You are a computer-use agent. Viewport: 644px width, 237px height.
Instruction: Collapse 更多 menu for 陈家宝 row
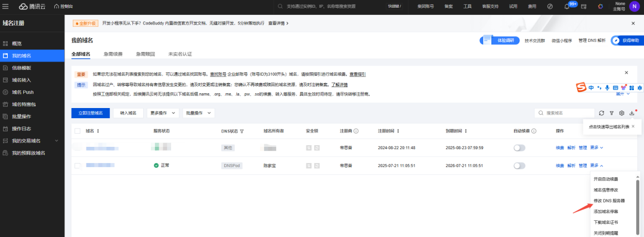pos(596,165)
